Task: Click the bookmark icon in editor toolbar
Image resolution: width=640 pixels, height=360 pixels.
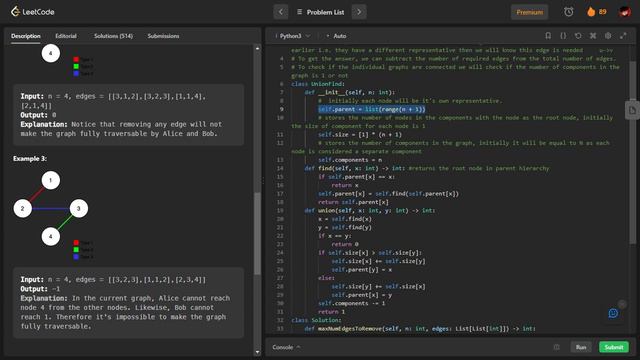Action: (x=548, y=36)
